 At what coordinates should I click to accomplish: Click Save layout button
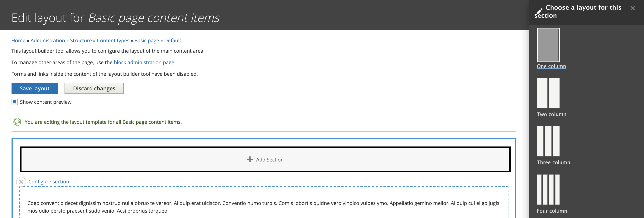pyautogui.click(x=34, y=88)
